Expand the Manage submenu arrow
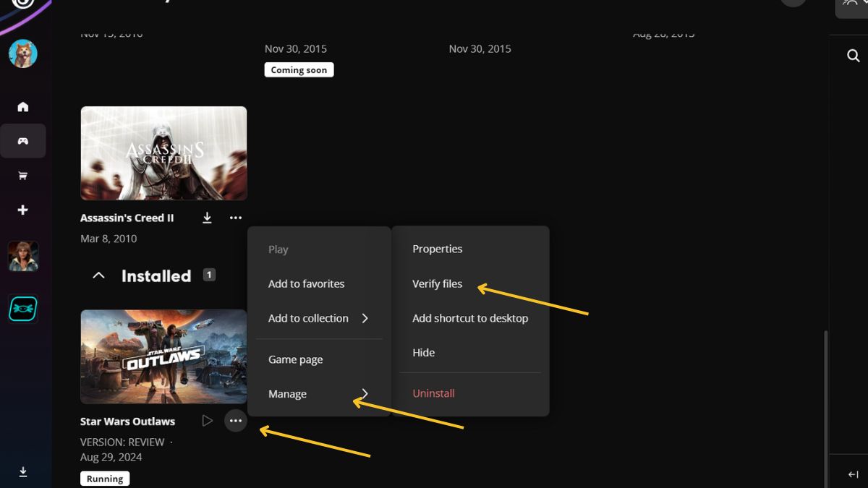The image size is (868, 488). (x=365, y=394)
